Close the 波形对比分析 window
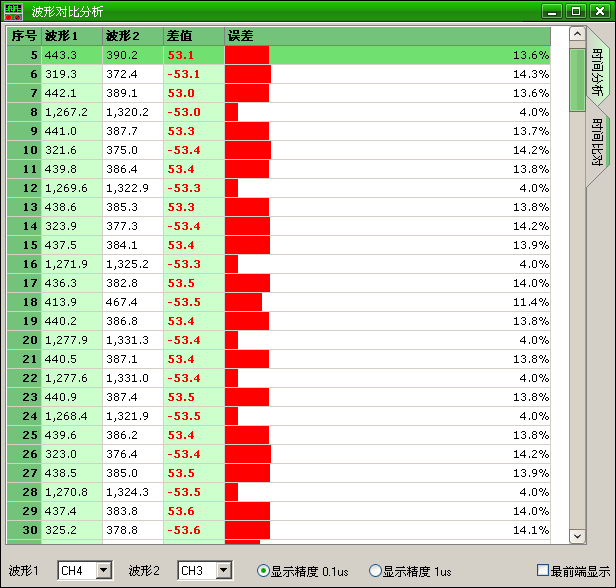This screenshot has width=616, height=588. [599, 11]
